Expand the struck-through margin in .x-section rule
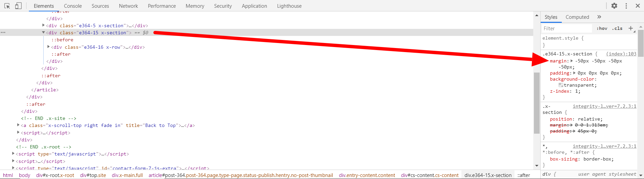Screen dimensions: 644x179 click(572, 125)
